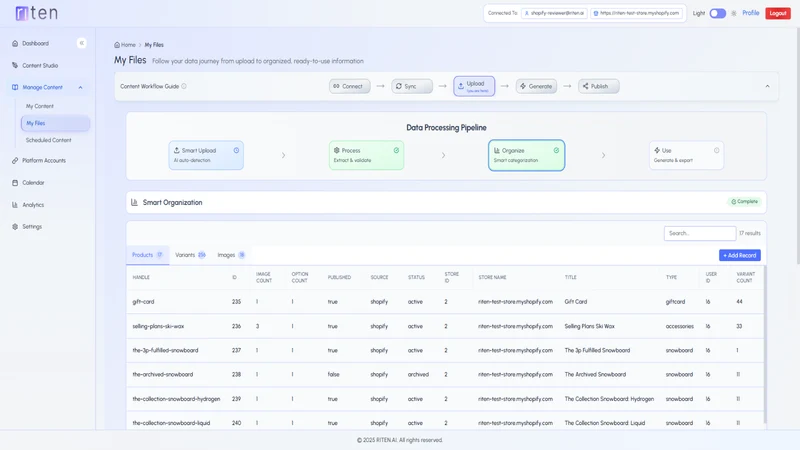The height and width of the screenshot is (450, 800).
Task: Click the Process stage checkmark icon
Action: [396, 151]
